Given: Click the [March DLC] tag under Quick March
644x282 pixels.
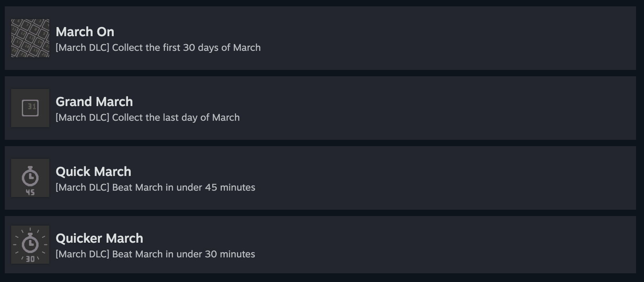Looking at the screenshot, I should tap(82, 187).
